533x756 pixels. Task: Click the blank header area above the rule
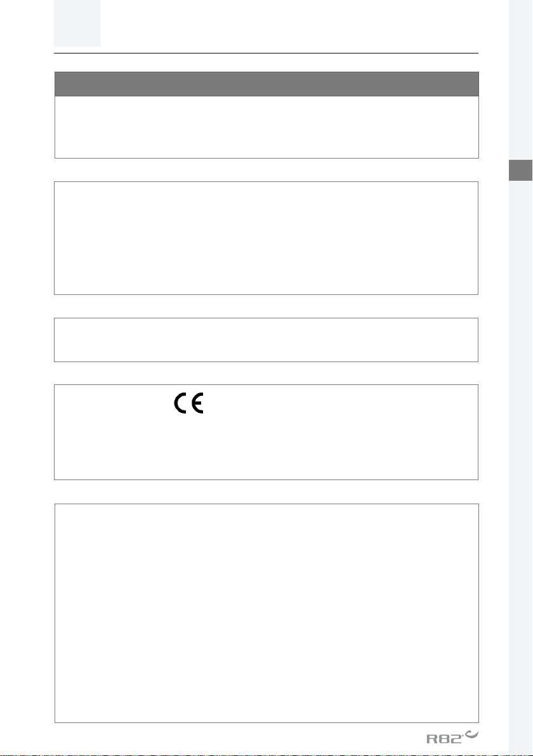click(289, 25)
